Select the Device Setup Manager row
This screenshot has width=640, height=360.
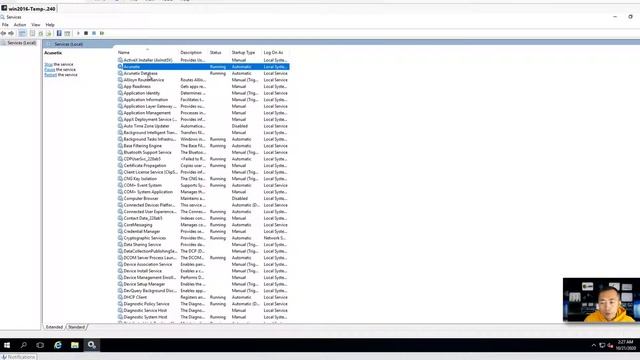click(x=203, y=284)
